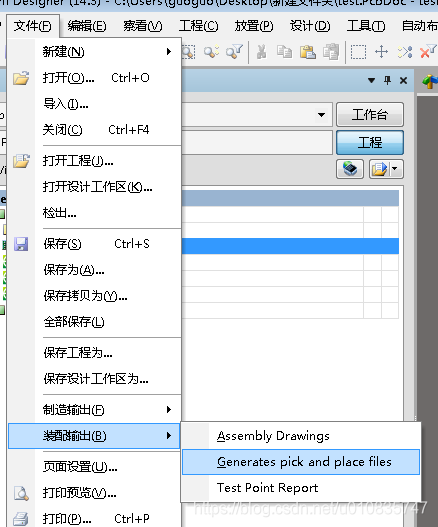Choose 打开工程(J)... entry
The image size is (438, 527).
(94, 161)
